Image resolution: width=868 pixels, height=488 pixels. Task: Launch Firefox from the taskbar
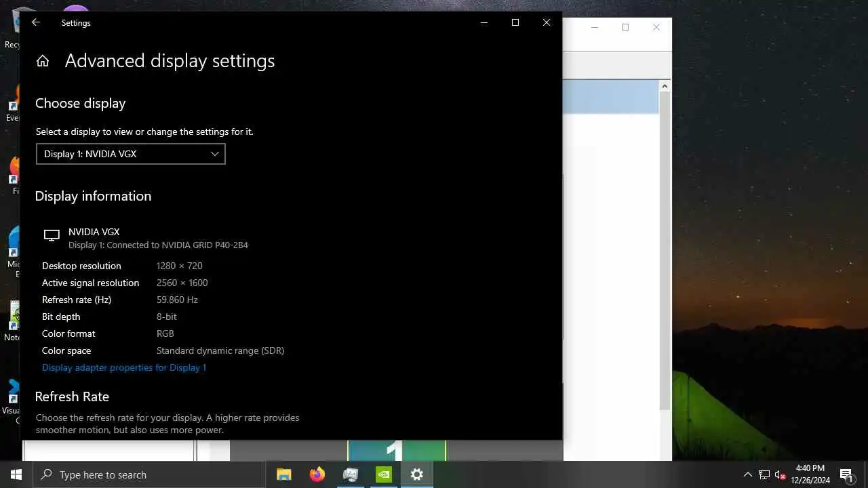pos(317,474)
